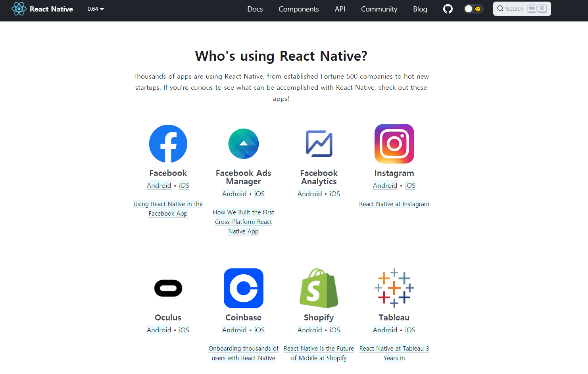
Task: Click the 'Who's using React Native?' heading
Action: [281, 56]
